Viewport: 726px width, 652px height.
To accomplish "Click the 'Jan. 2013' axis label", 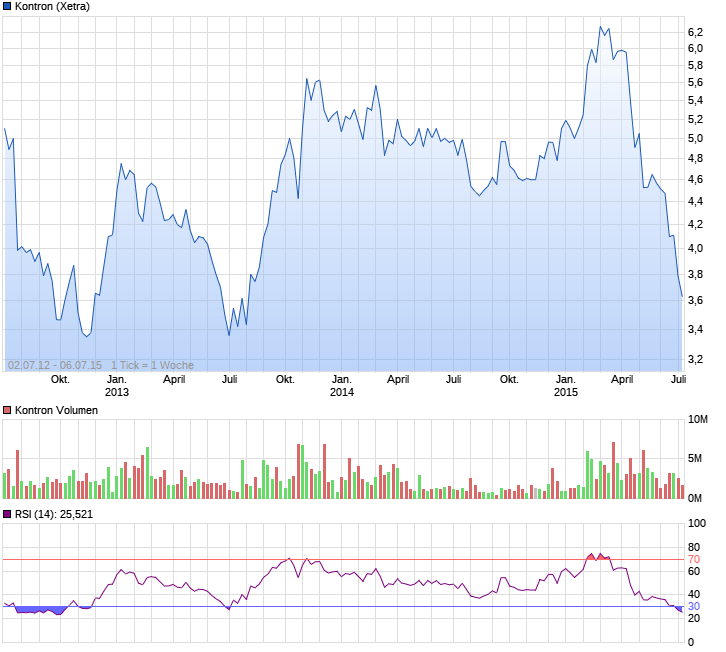I will click(x=117, y=386).
